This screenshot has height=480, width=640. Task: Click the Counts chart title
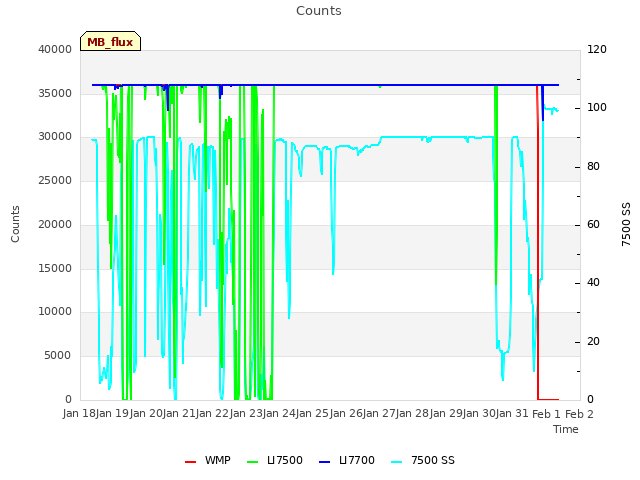pos(319,11)
